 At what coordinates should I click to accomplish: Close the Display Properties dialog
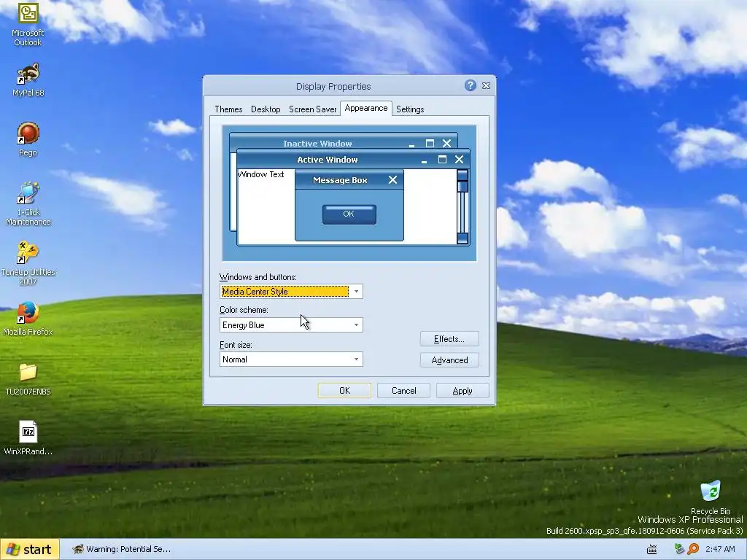[x=486, y=86]
